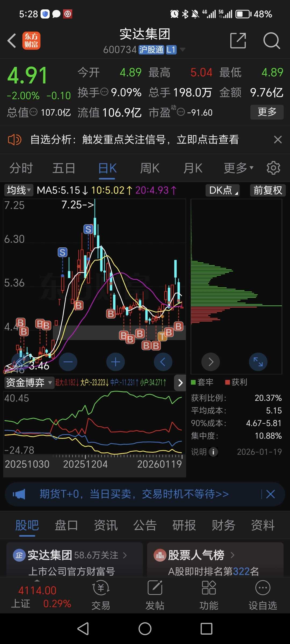Open the 功能 functions icon

click(x=209, y=595)
